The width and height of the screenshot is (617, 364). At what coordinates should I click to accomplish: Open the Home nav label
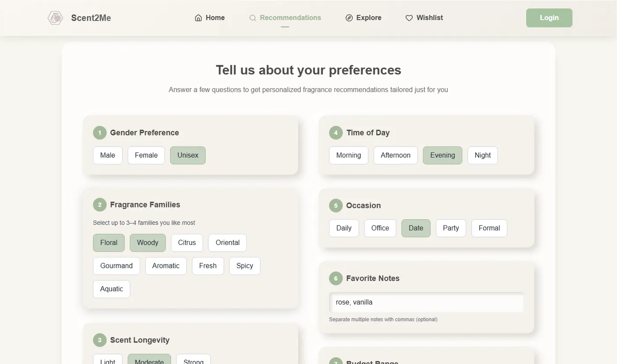[x=215, y=18]
